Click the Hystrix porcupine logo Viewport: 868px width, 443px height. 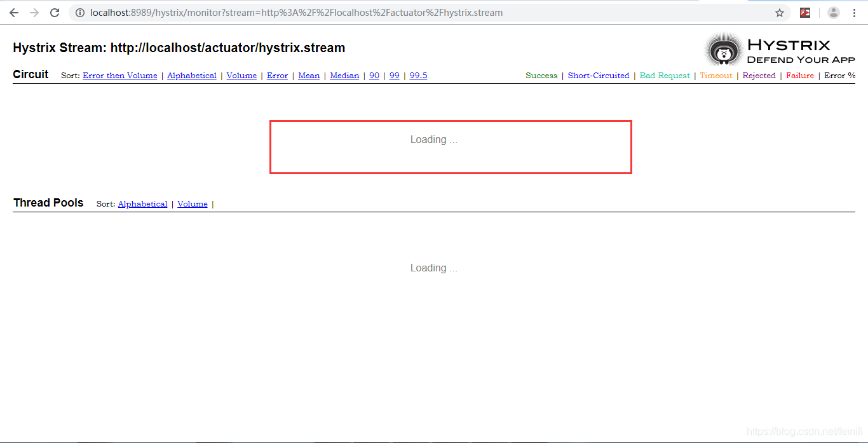[723, 50]
